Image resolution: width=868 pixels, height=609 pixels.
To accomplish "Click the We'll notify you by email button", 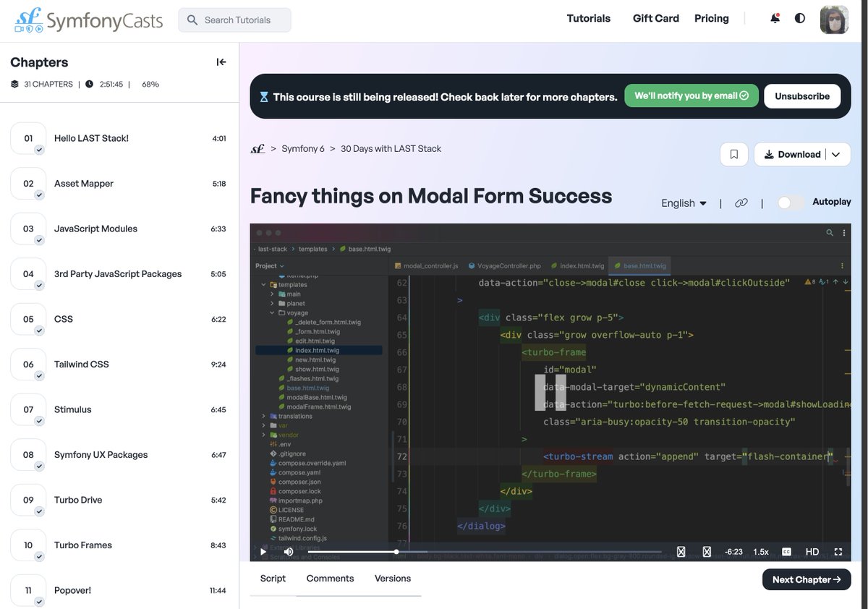I will click(x=692, y=95).
